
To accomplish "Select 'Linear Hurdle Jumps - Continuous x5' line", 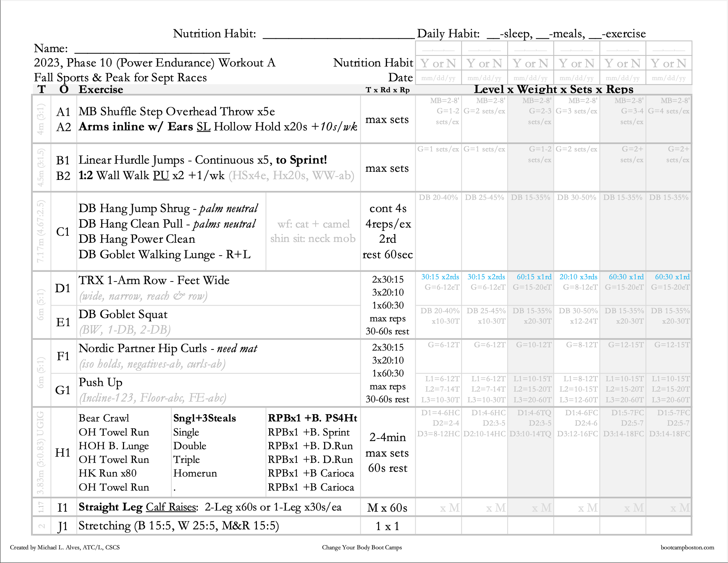I will tap(203, 160).
